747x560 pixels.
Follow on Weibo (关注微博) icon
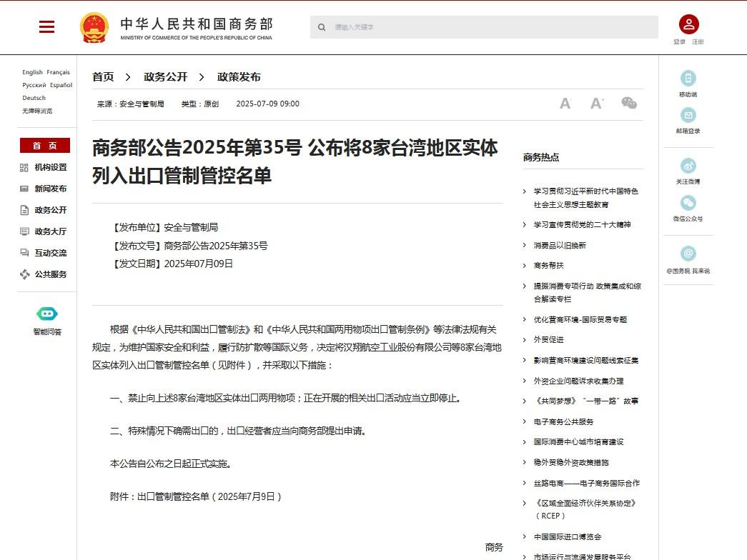688,166
